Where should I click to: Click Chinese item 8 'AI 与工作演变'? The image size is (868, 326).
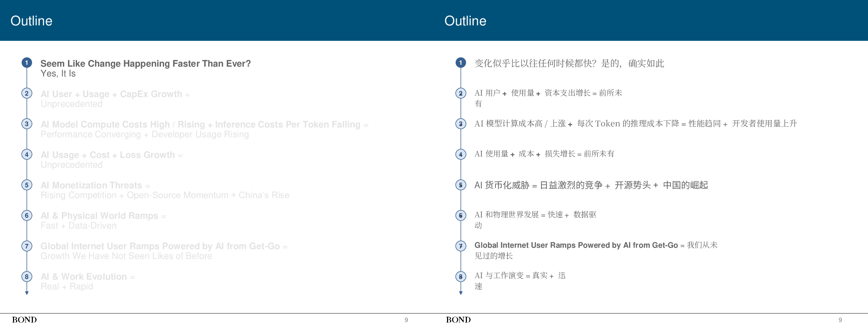499,276
